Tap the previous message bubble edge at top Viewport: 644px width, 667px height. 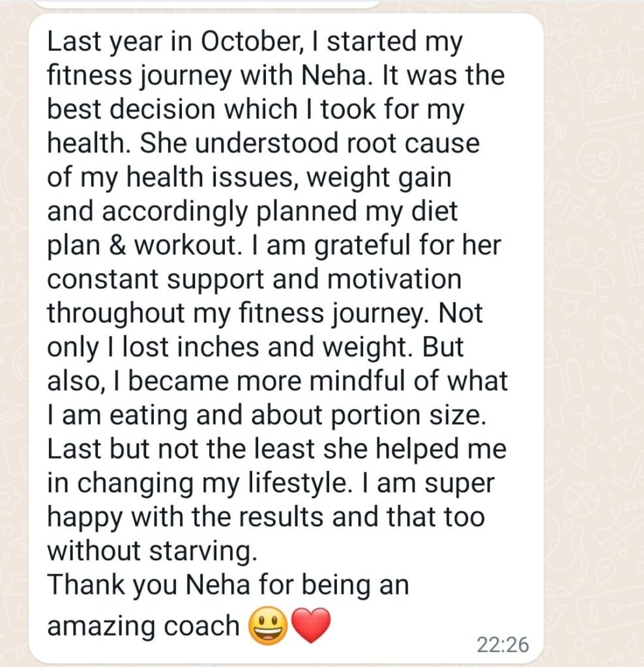[207, 3]
